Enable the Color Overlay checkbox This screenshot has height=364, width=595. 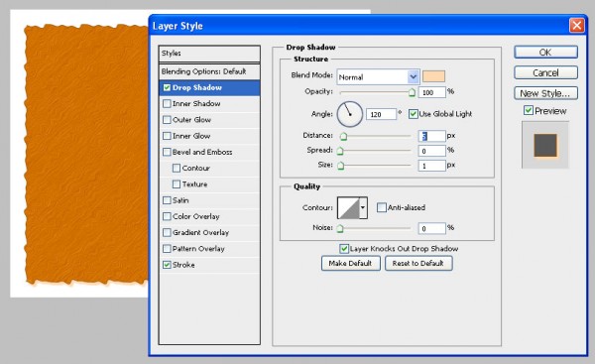[167, 216]
